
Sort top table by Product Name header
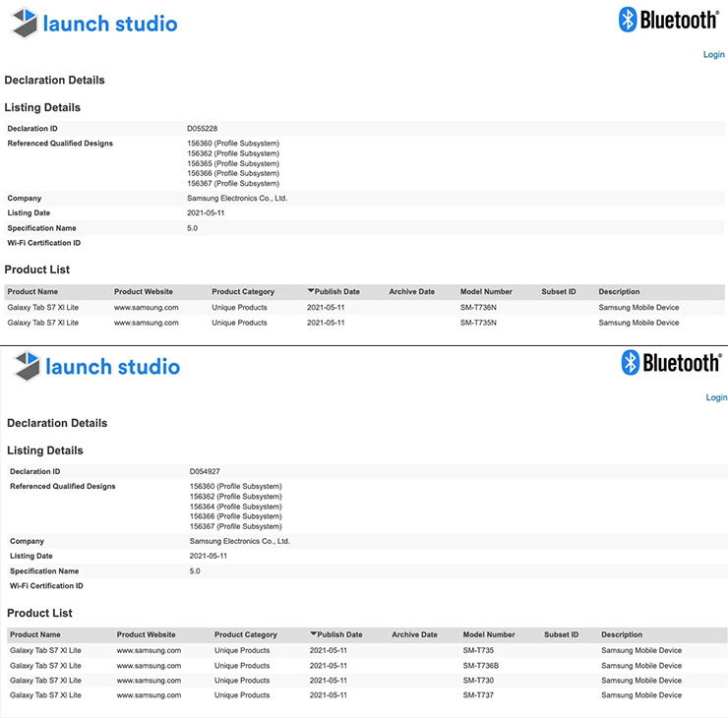(32, 292)
